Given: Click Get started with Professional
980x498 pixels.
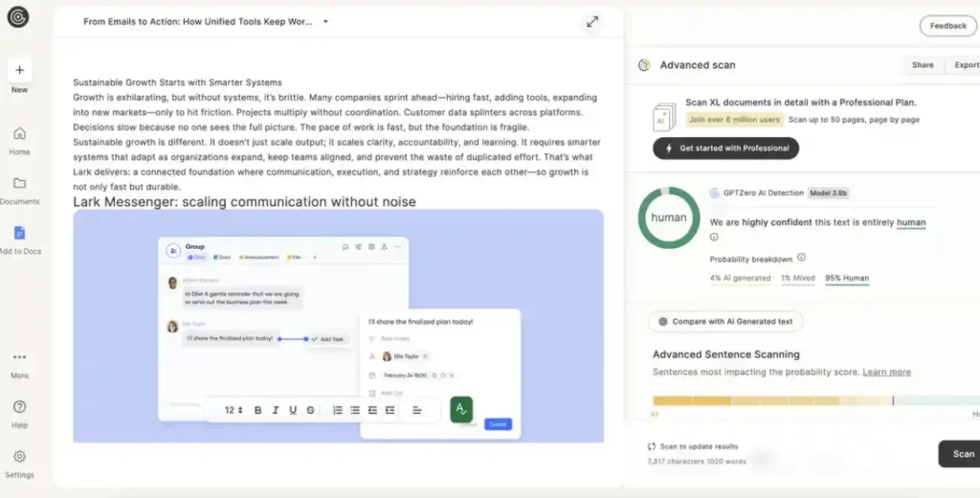Looking at the screenshot, I should point(725,148).
